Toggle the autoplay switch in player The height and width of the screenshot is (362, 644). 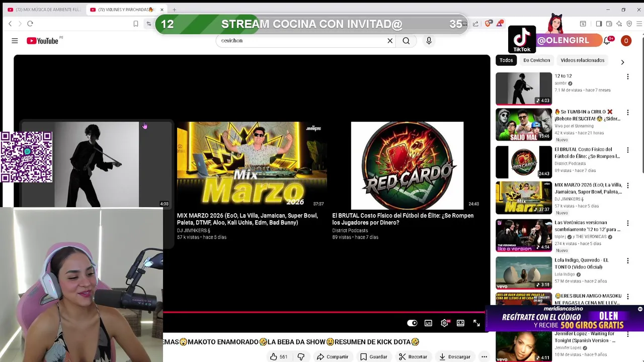click(x=412, y=323)
